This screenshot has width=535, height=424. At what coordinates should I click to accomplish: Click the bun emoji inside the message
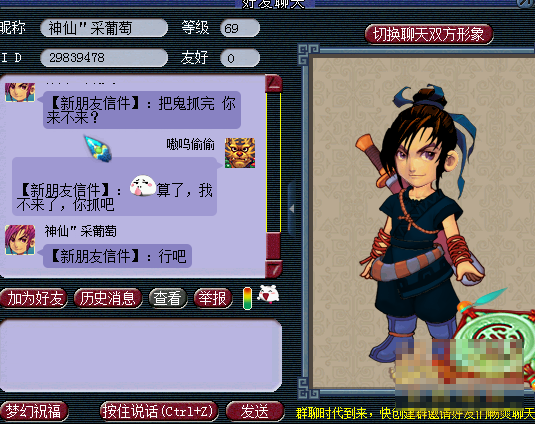(x=143, y=186)
